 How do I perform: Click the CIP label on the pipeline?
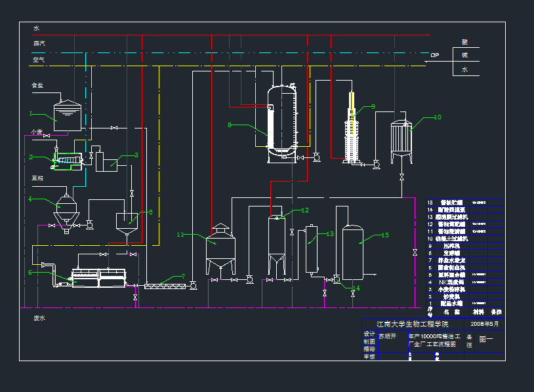point(434,55)
